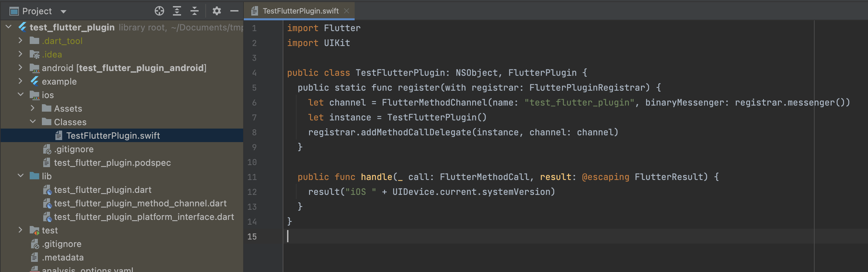The width and height of the screenshot is (868, 272).
Task: Click line number 4 in gutter
Action: [254, 73]
